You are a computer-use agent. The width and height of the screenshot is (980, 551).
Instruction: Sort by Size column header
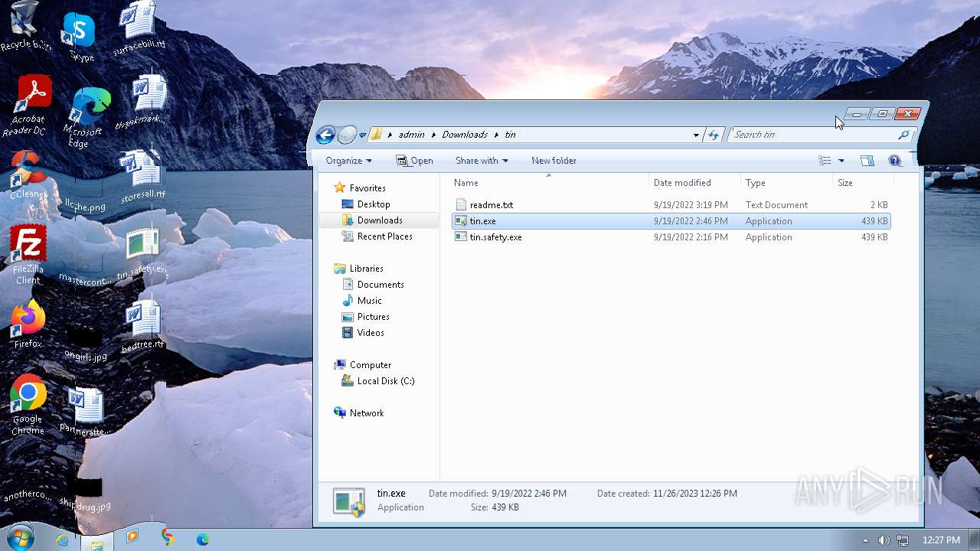pyautogui.click(x=863, y=183)
